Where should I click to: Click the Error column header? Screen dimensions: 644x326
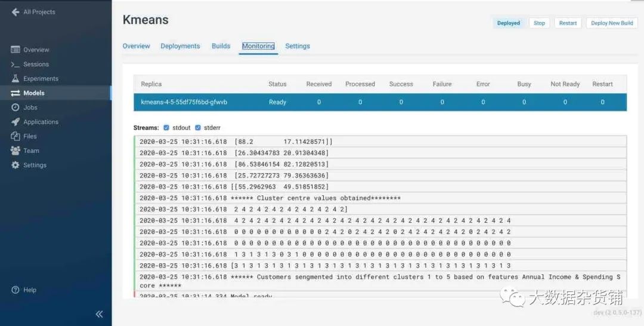pos(483,84)
